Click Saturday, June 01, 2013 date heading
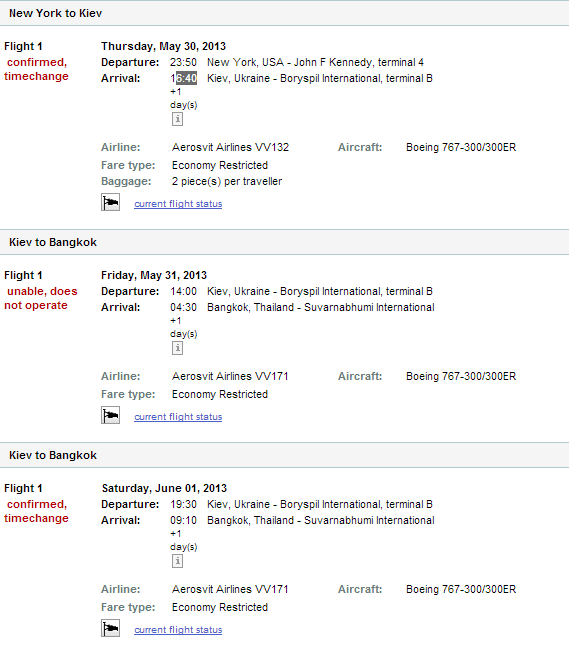Screen dimensions: 569x646 [x=164, y=488]
